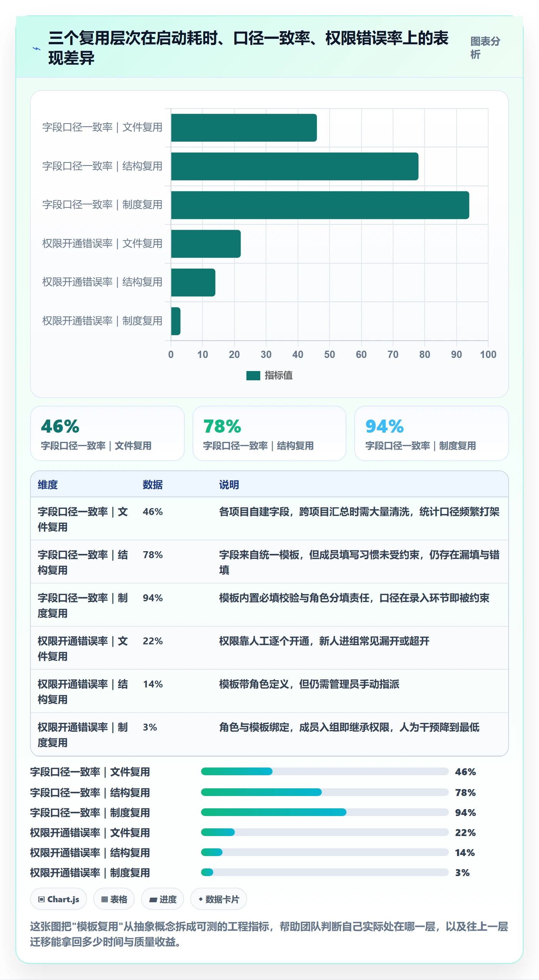
Task: Click the 46% progress bar
Action: (x=325, y=771)
